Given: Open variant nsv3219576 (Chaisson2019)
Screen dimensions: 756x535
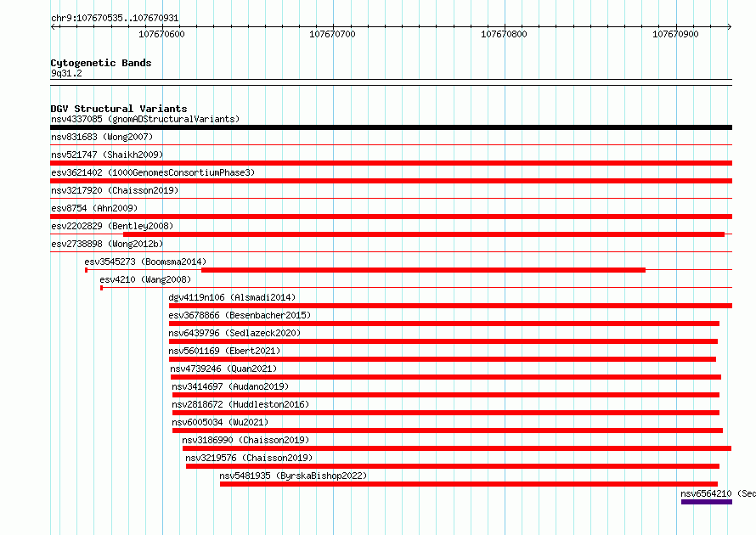Looking at the screenshot, I should (249, 458).
